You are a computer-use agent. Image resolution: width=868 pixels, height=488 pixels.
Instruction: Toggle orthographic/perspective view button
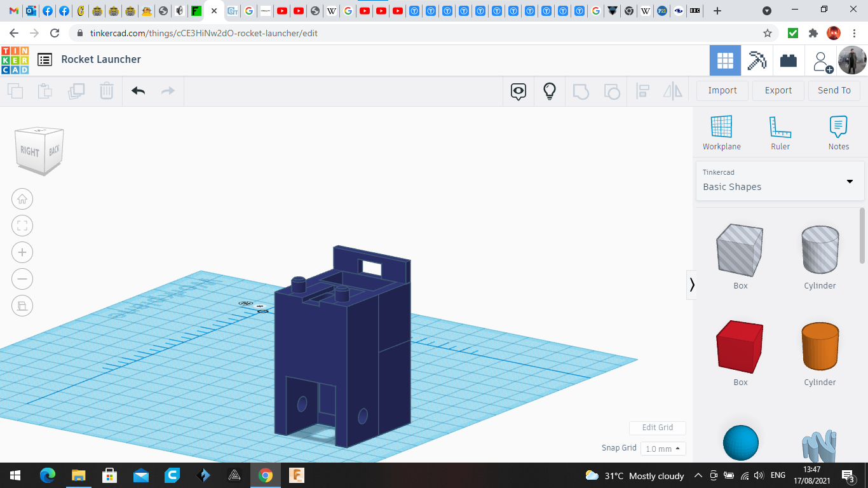(22, 306)
